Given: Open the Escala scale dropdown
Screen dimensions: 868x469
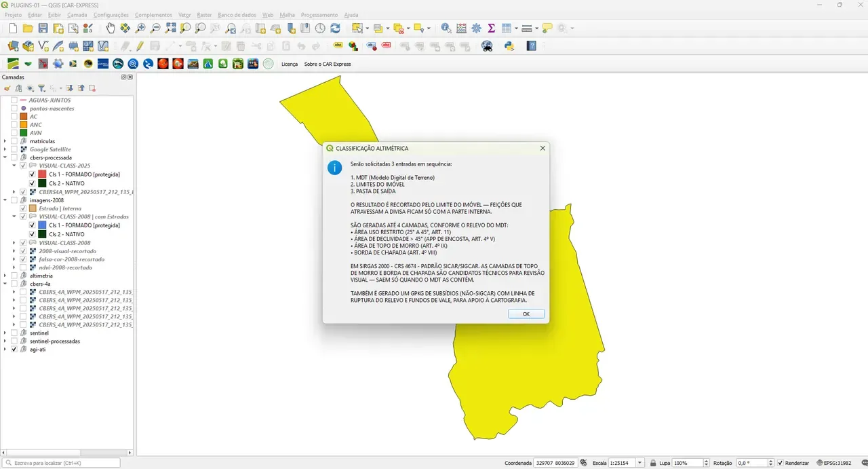Looking at the screenshot, I should coord(640,463).
